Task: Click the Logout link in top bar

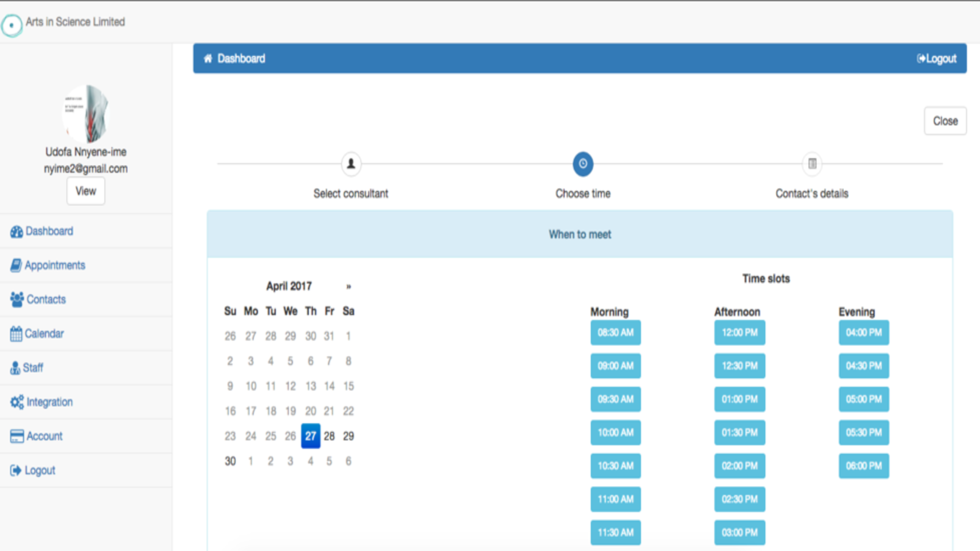Action: click(937, 59)
